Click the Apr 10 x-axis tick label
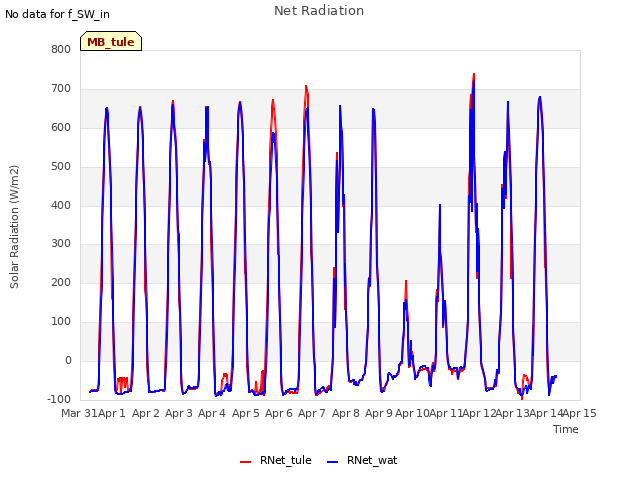 (x=412, y=413)
